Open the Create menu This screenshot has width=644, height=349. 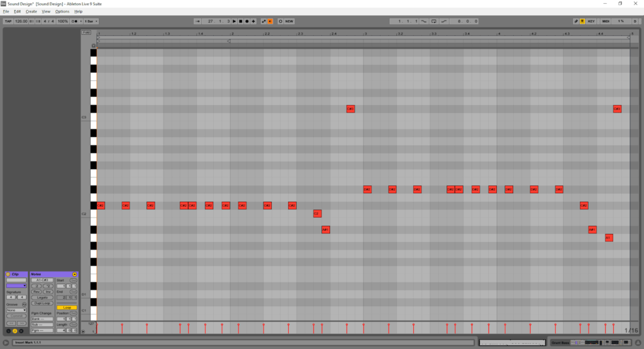coord(31,11)
